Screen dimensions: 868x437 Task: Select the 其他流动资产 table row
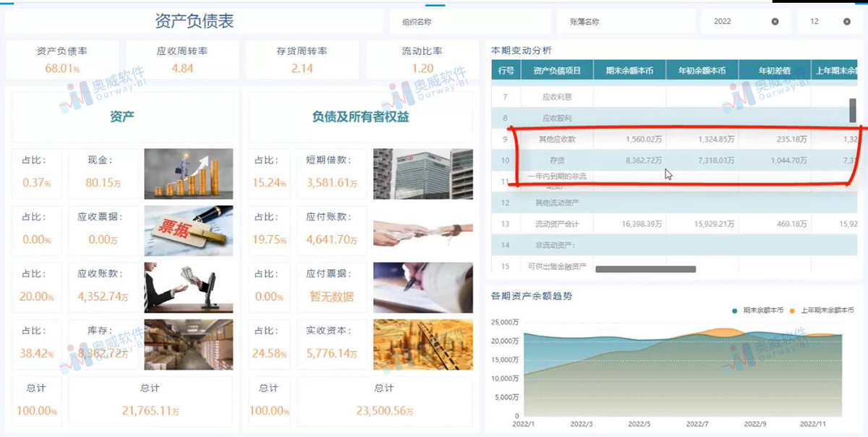pyautogui.click(x=674, y=203)
